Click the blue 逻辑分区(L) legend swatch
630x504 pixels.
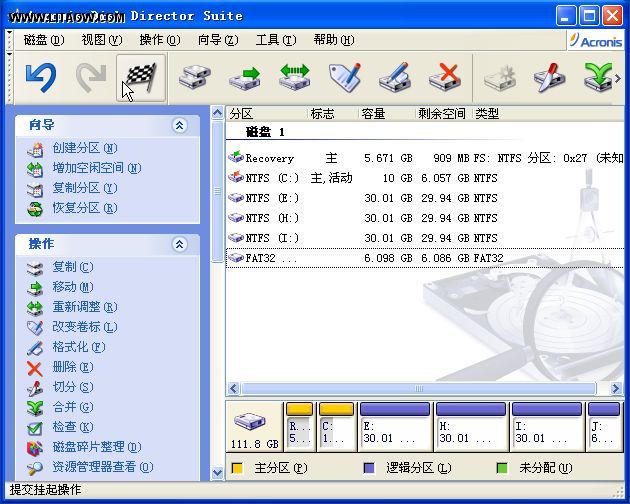(369, 468)
